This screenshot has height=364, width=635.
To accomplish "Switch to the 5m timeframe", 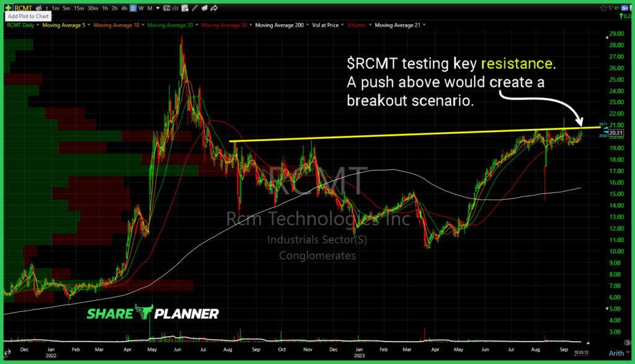I will click(66, 9).
